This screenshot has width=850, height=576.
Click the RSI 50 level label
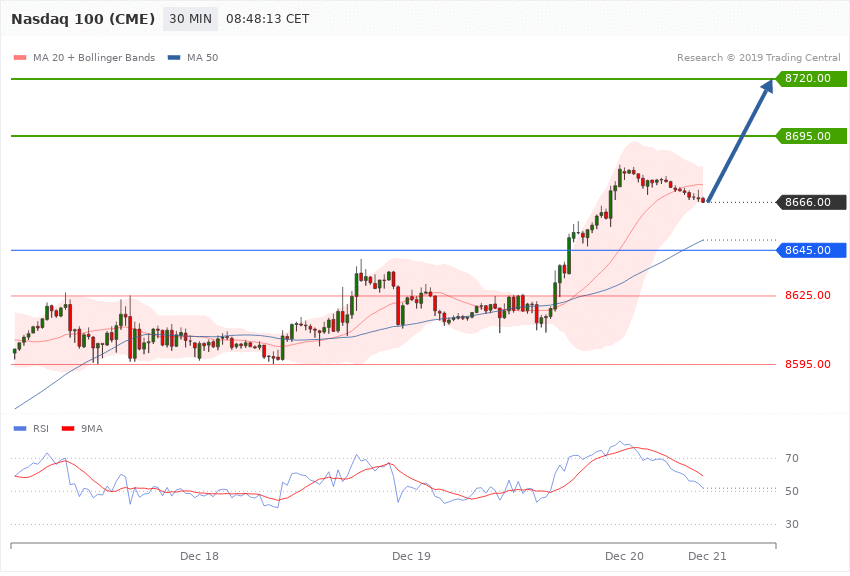tap(792, 491)
